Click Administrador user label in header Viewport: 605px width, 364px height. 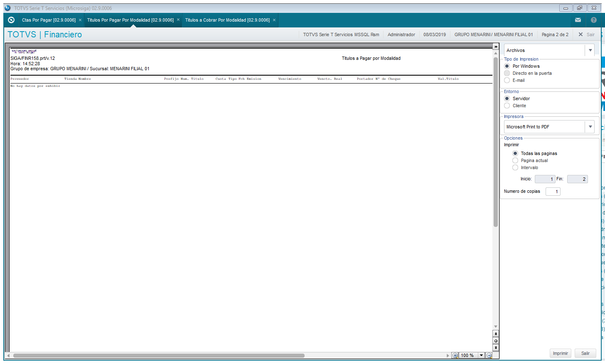(401, 34)
